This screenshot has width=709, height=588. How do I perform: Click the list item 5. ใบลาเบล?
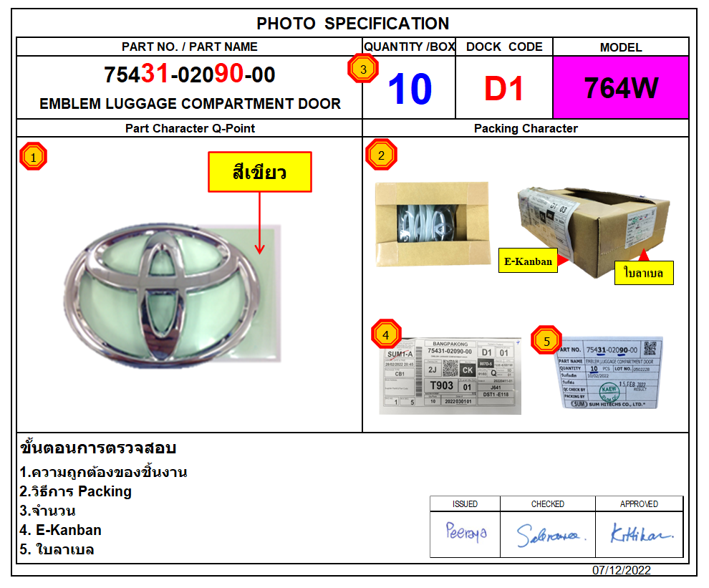[57, 550]
